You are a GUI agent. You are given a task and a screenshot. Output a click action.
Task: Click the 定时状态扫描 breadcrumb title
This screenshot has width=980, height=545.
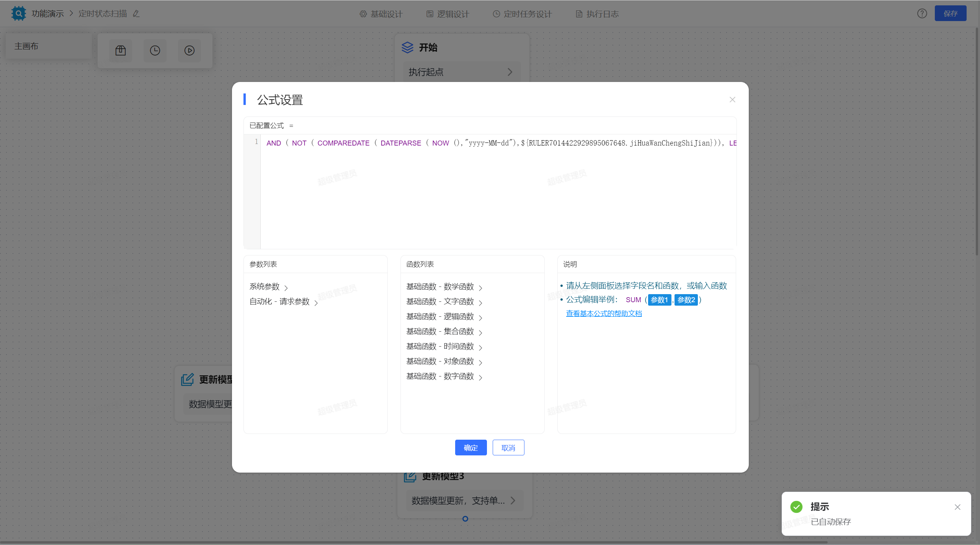(103, 14)
